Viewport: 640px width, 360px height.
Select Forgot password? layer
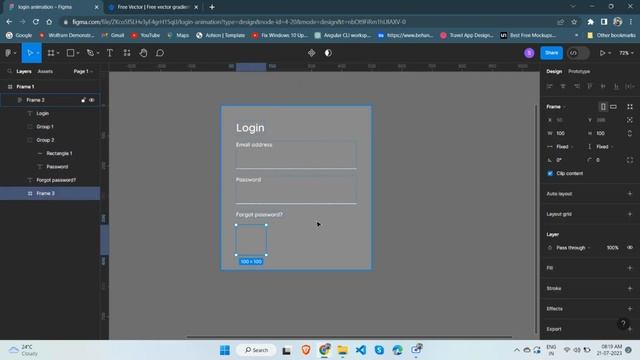(56, 180)
